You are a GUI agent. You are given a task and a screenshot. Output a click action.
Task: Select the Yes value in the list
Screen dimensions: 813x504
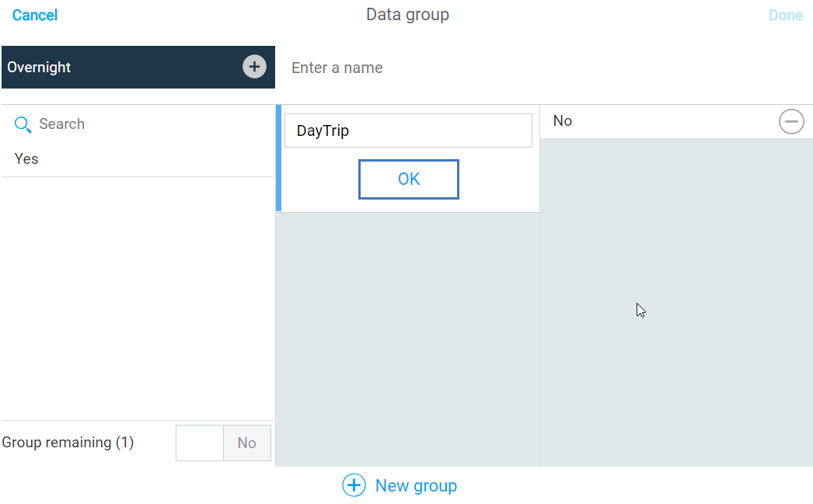pos(26,159)
